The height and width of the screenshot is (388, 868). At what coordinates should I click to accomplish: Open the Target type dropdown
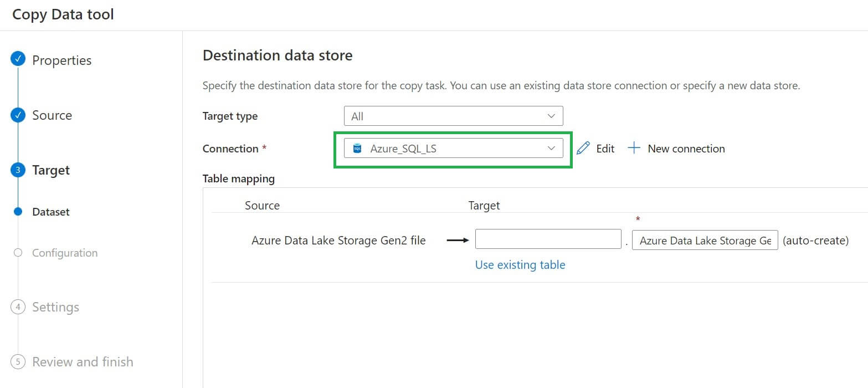(453, 116)
